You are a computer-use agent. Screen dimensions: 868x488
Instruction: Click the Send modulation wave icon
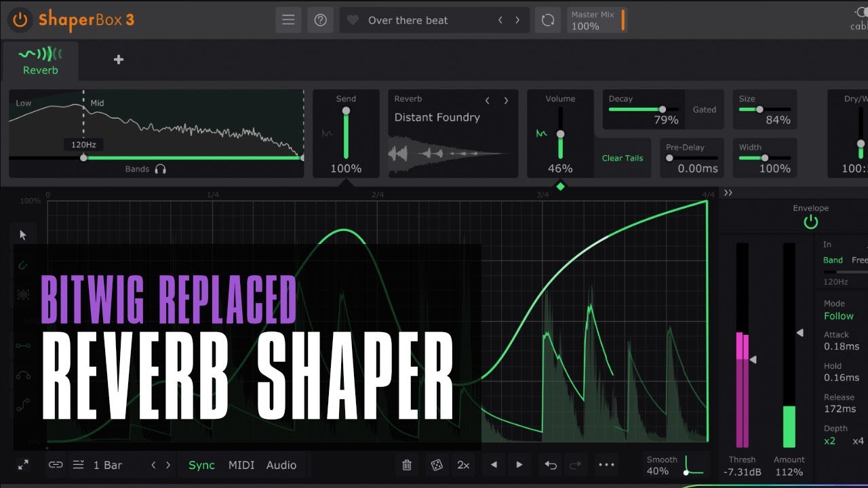pos(326,134)
